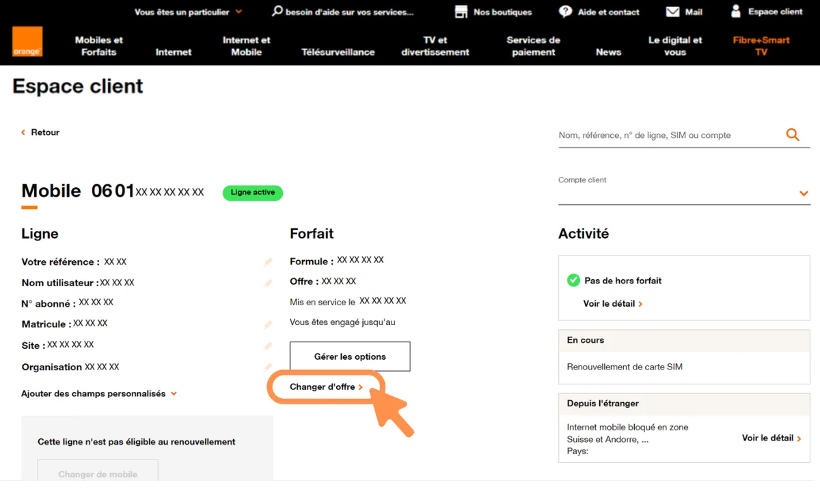Open the Télésurveillance menu
Screen dimensions: 820x504
pyautogui.click(x=338, y=52)
